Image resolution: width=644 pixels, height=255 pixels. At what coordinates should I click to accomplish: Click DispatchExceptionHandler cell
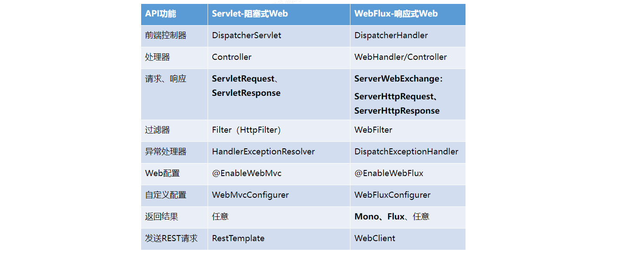(408, 152)
